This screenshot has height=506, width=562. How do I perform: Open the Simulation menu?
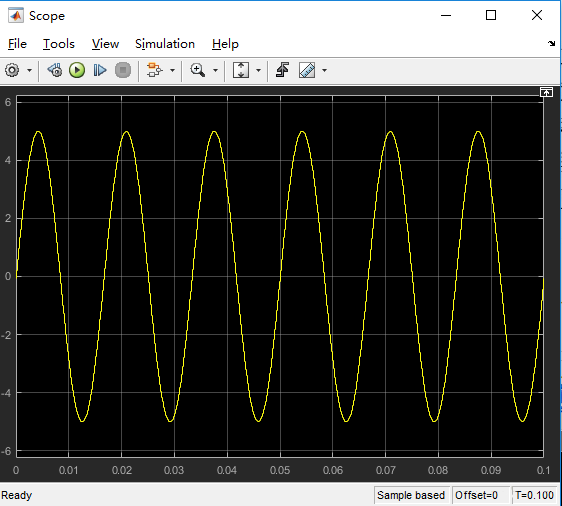click(165, 44)
